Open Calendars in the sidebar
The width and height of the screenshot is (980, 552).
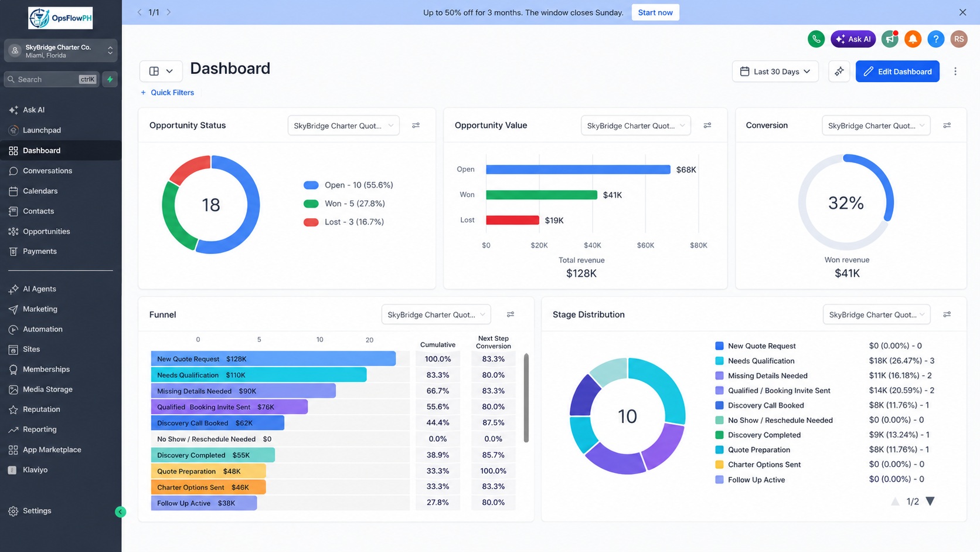tap(61, 191)
